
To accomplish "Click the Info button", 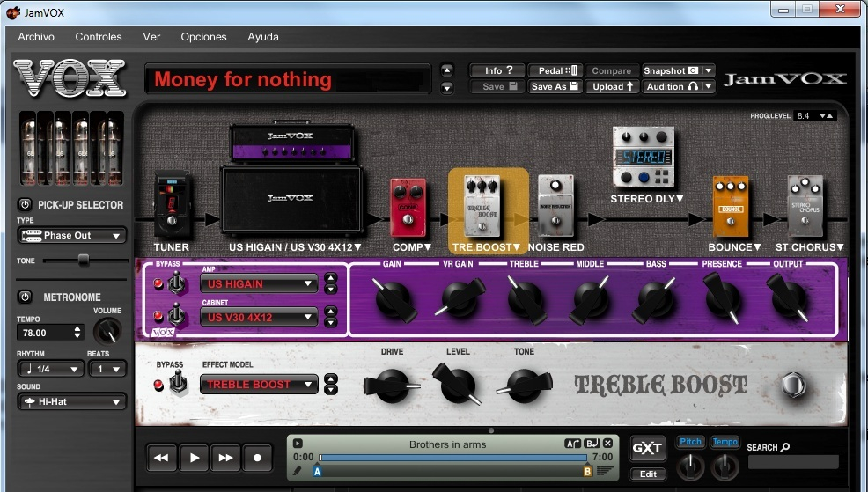I will tap(497, 70).
